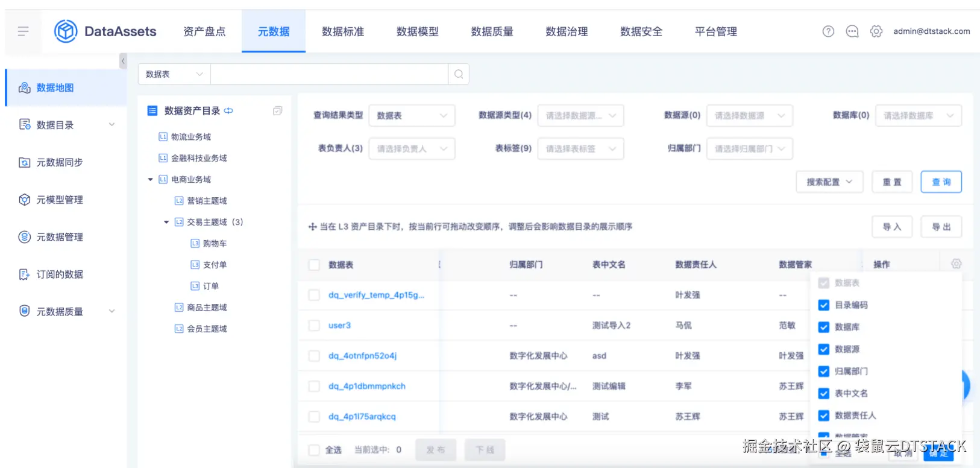The image size is (980, 468).
Task: Open the 归属部门 filter dropdown
Action: point(749,148)
